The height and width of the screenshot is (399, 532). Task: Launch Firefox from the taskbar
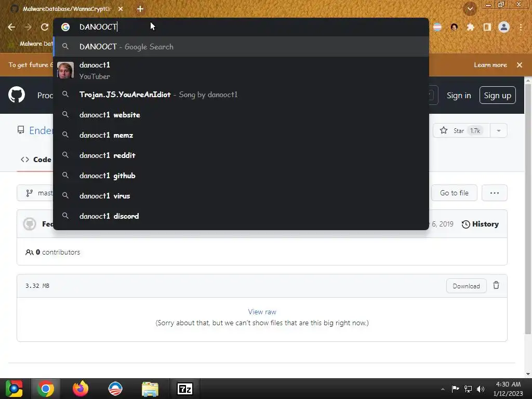coord(81,389)
